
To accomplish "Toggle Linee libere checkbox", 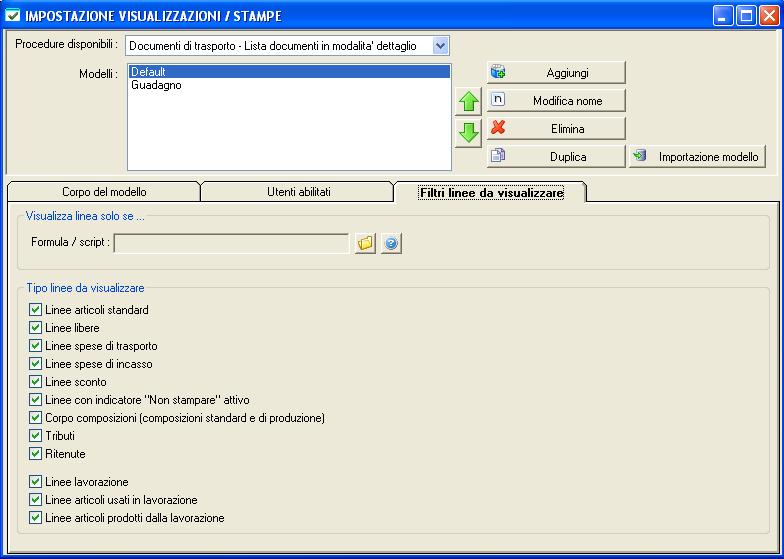I will tap(35, 328).
